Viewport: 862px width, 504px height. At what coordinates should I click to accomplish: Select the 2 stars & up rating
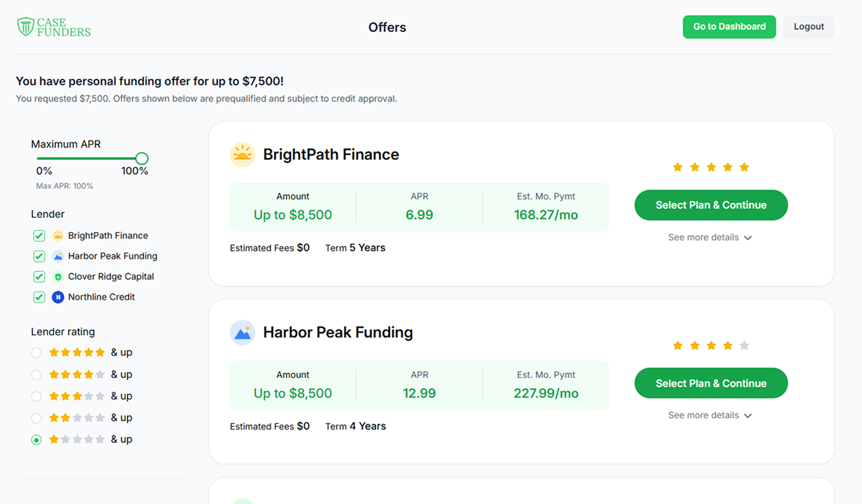[x=36, y=418]
